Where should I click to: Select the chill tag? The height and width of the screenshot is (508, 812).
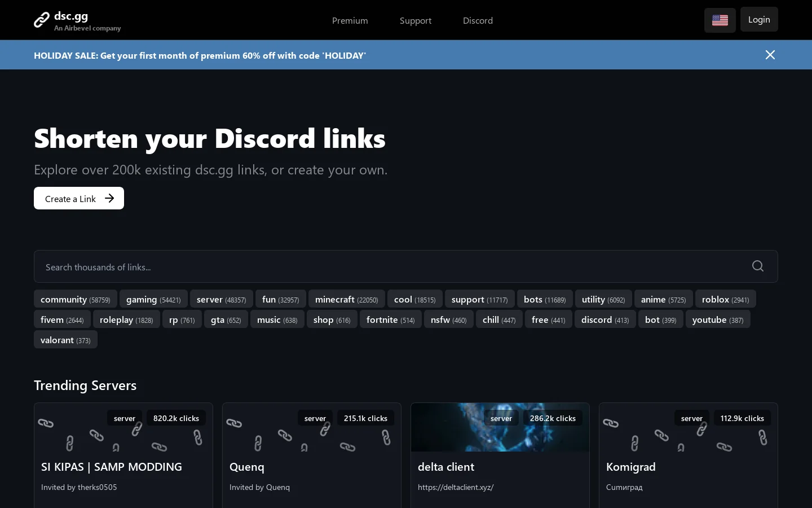coord(499,319)
